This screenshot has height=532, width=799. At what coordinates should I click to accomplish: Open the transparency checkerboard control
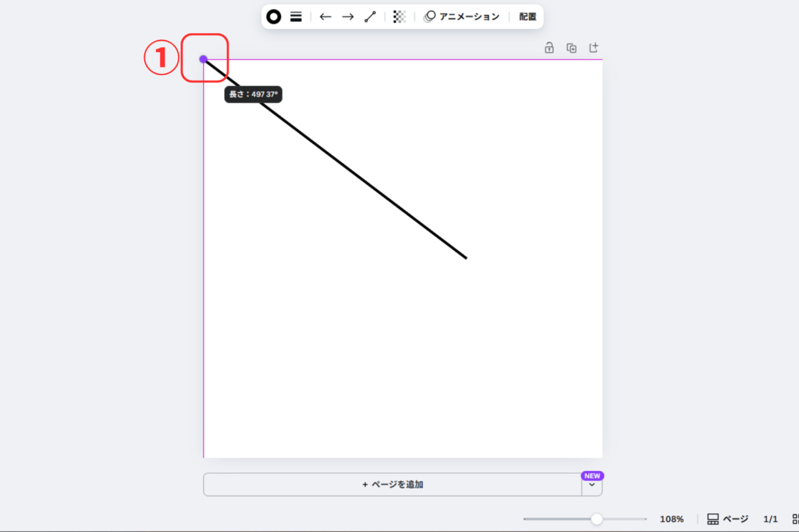399,17
